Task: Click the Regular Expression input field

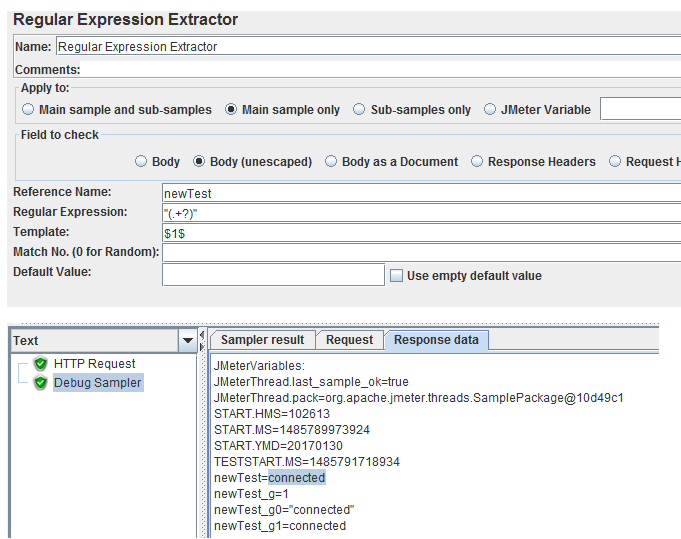Action: 420,213
